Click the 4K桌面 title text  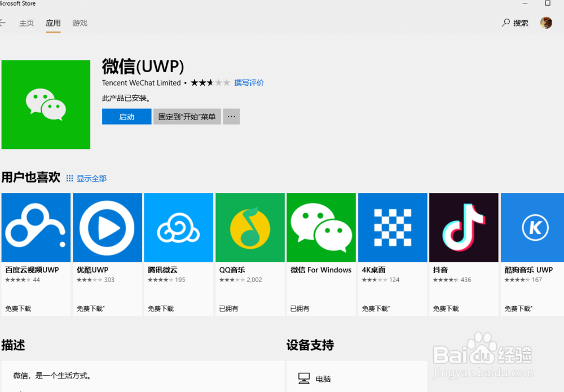pyautogui.click(x=374, y=270)
